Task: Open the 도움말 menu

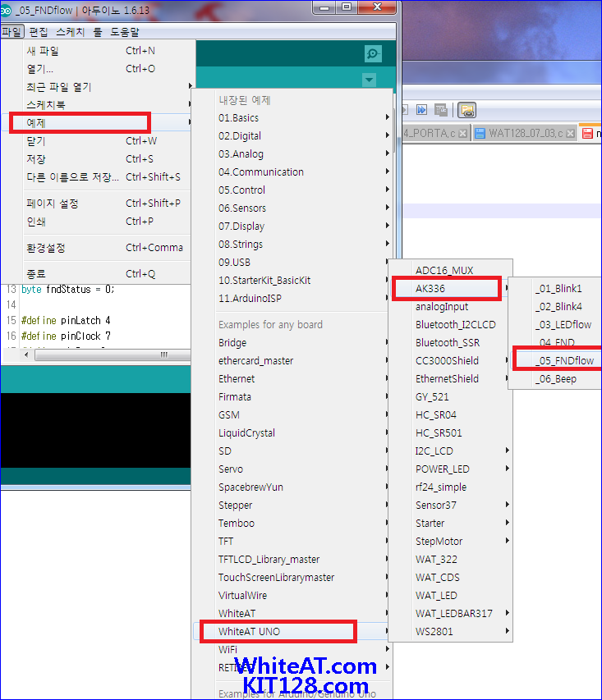Action: click(x=125, y=32)
